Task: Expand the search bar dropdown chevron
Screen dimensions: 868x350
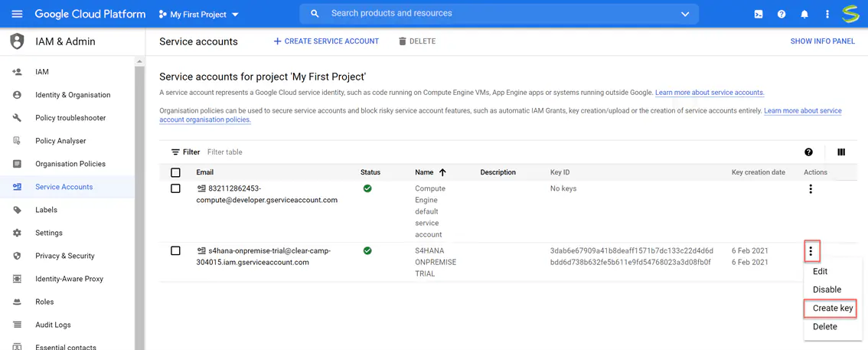Action: [x=685, y=14]
